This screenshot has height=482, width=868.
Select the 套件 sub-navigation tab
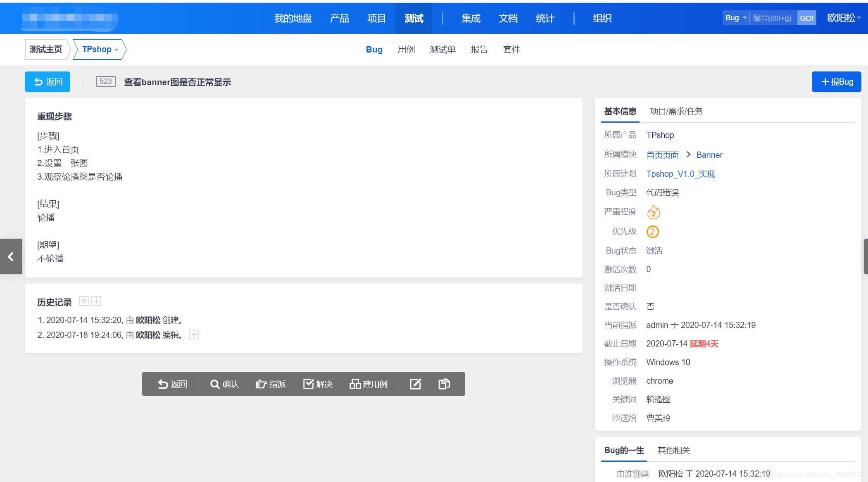click(x=511, y=50)
